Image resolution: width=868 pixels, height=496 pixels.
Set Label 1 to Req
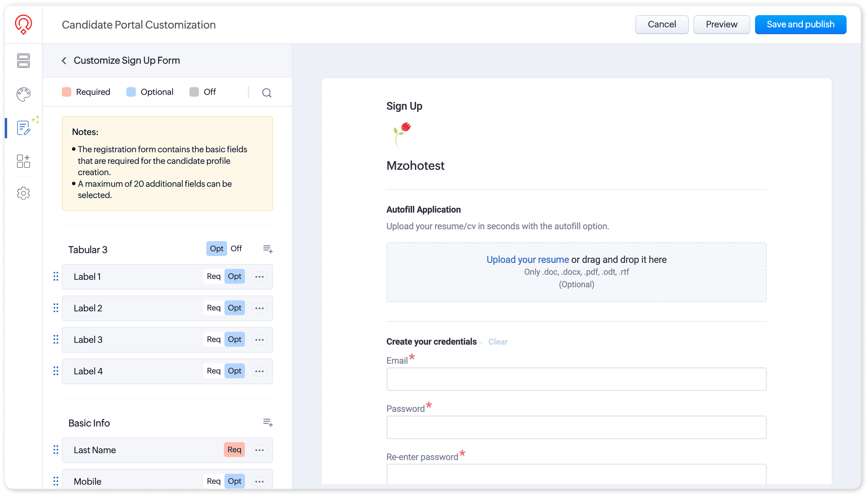(x=213, y=276)
